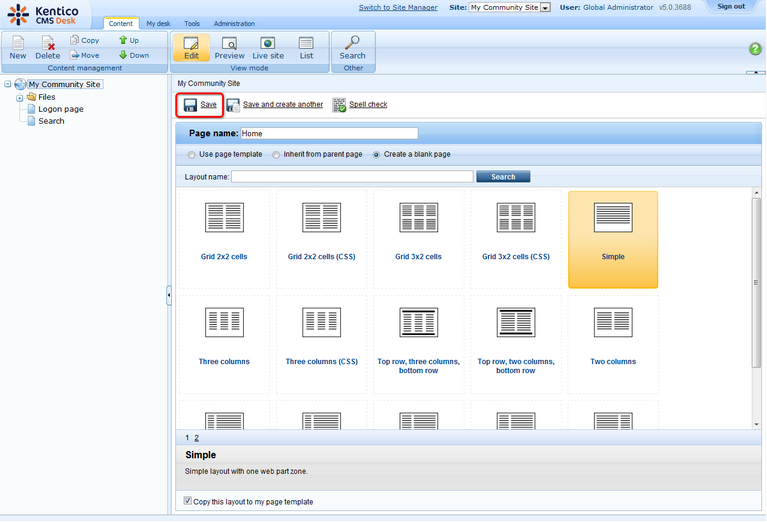767x522 pixels.
Task: Select the Create a blank page option
Action: coord(376,155)
